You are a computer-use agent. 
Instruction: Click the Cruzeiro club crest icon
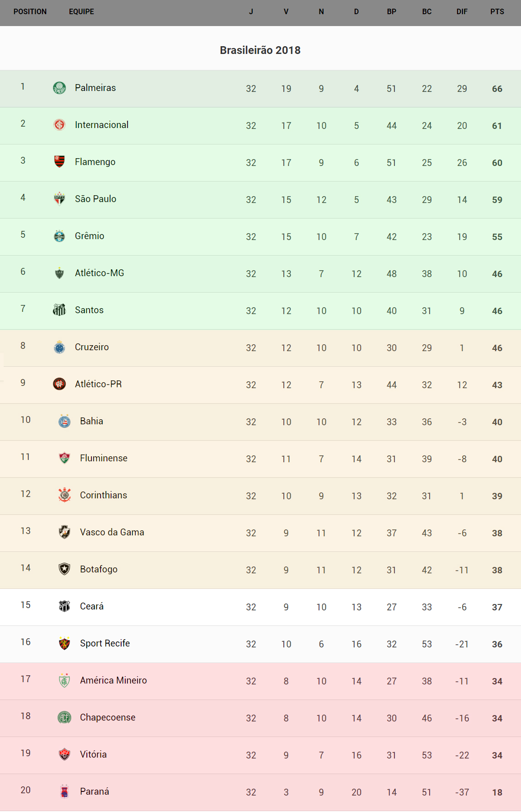59,347
